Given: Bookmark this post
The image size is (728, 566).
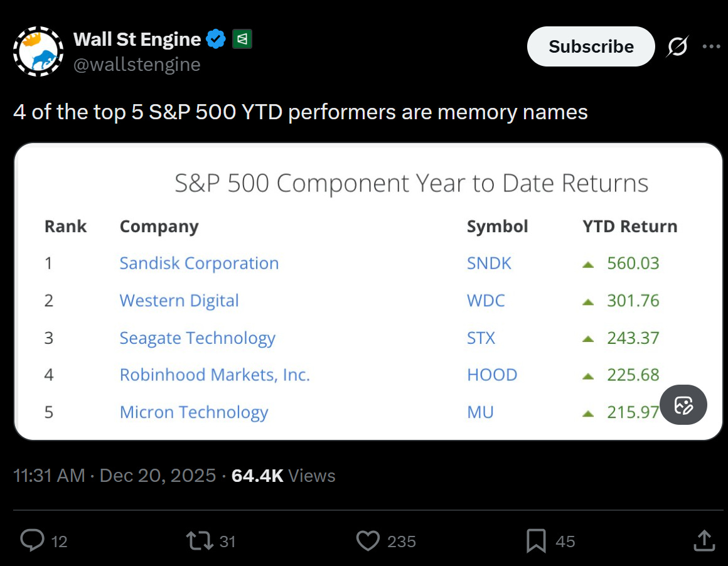Looking at the screenshot, I should click(536, 540).
